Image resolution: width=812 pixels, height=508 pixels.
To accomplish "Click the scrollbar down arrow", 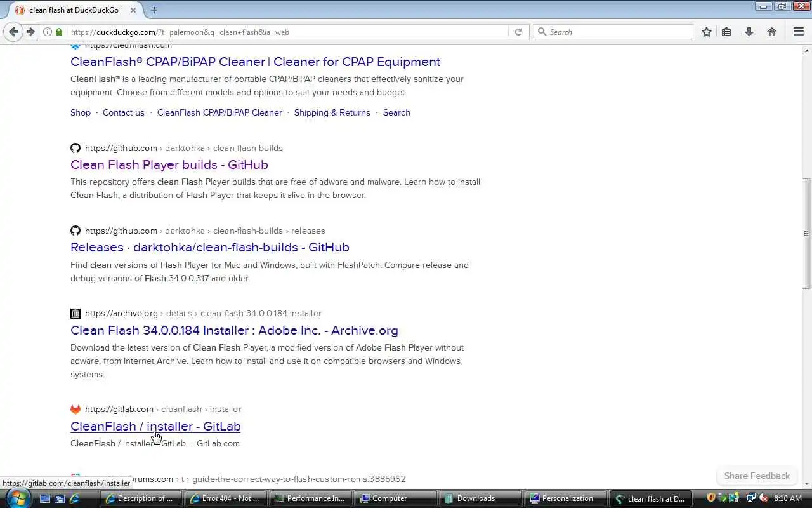I will tap(806, 483).
